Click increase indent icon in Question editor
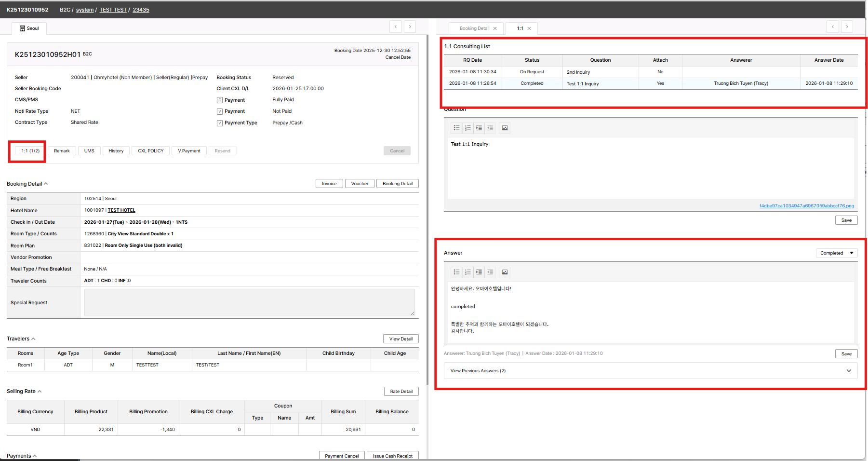This screenshot has width=868, height=461. [479, 128]
